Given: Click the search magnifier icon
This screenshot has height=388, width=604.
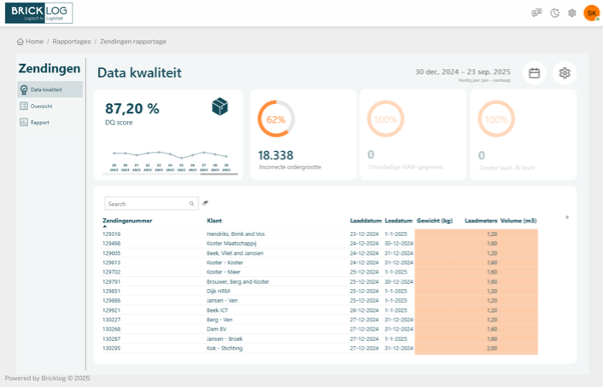Looking at the screenshot, I should 191,203.
